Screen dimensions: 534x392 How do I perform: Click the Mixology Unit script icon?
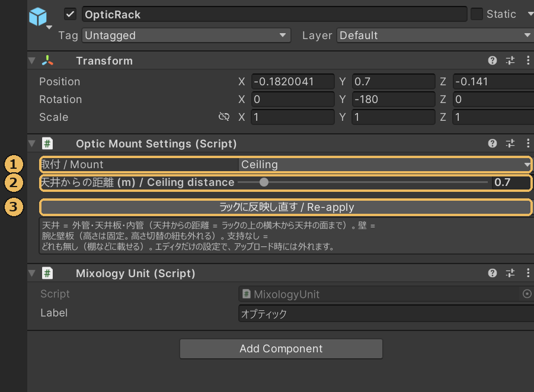click(x=47, y=273)
